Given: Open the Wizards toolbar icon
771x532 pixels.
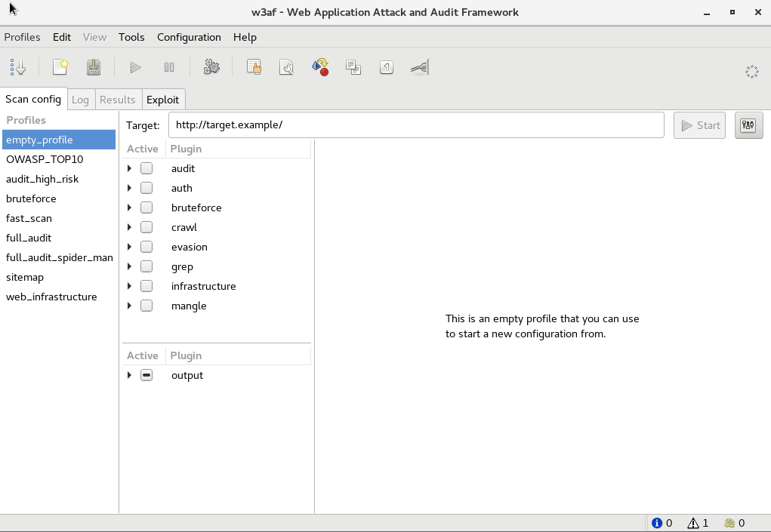Looking at the screenshot, I should pos(18,68).
